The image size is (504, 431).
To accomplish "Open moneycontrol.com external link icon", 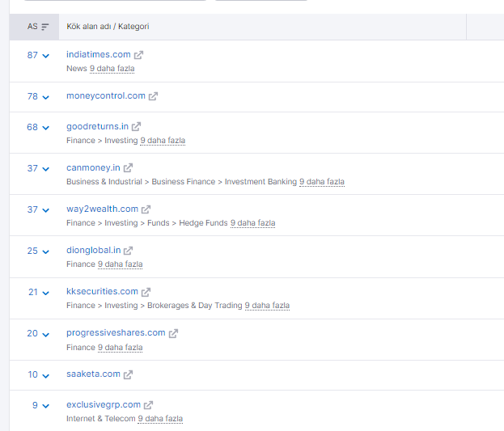I will tap(153, 96).
